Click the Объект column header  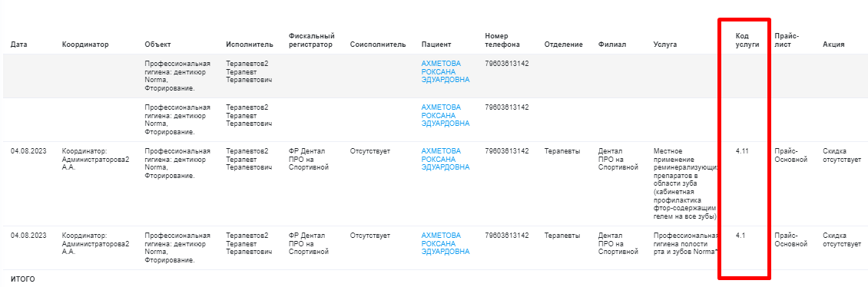pyautogui.click(x=157, y=45)
